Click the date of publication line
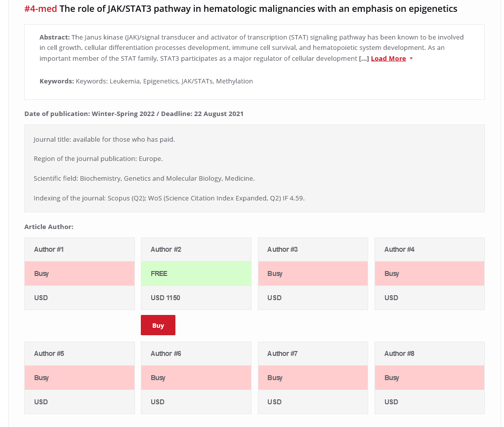This screenshot has width=504, height=427. (x=134, y=114)
